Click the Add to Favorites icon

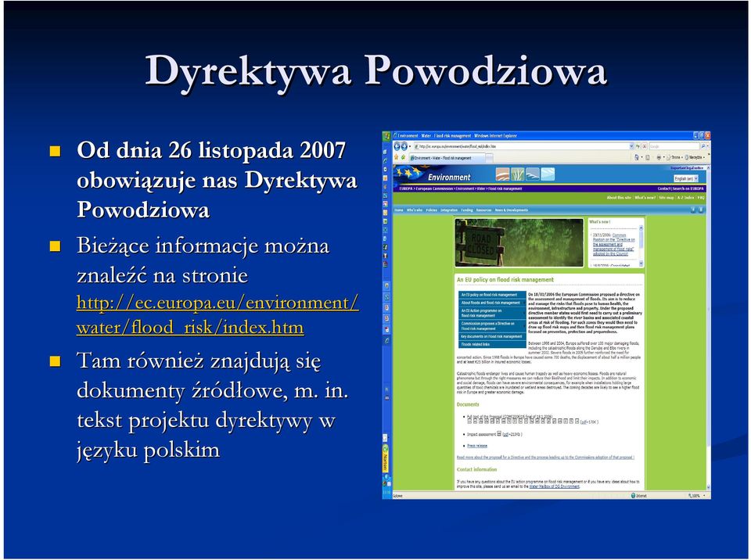[x=404, y=157]
